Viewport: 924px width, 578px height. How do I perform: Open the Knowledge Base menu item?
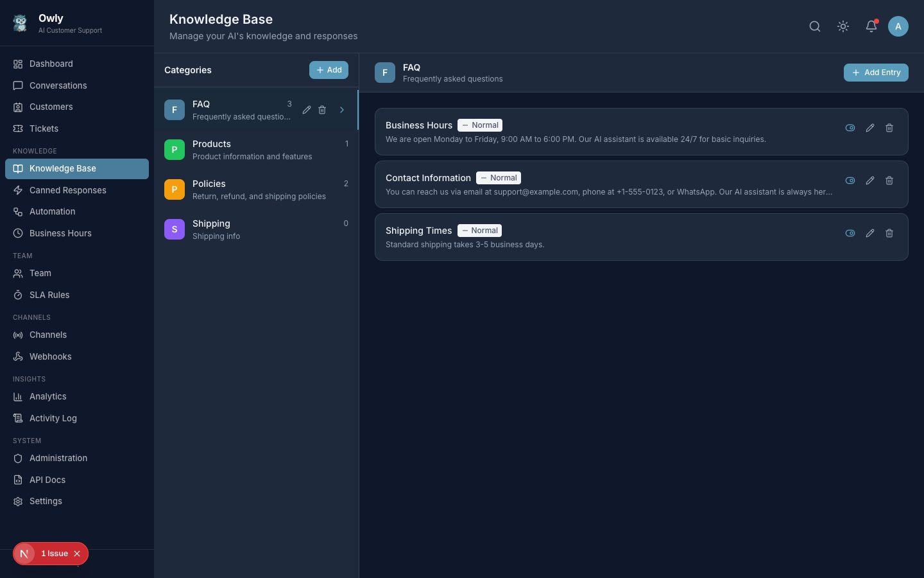pyautogui.click(x=62, y=168)
